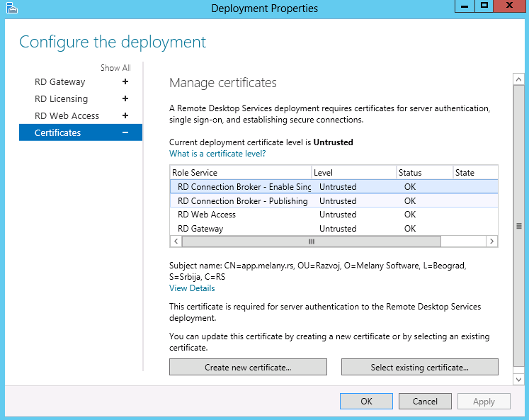The width and height of the screenshot is (529, 420).
Task: Open What is a certificate level link
Action: point(217,154)
